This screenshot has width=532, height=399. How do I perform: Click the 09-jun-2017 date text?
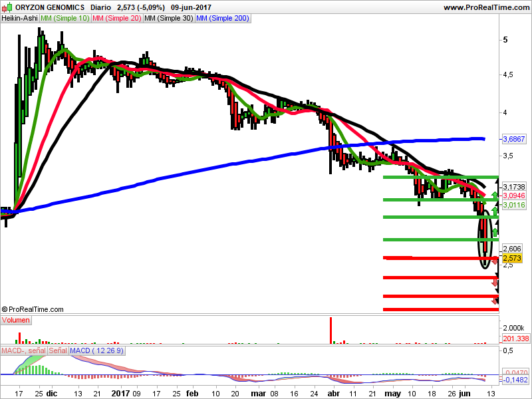click(191, 7)
